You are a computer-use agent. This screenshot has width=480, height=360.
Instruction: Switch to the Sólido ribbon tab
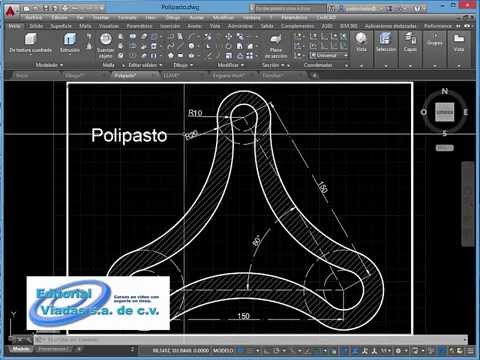(36, 26)
